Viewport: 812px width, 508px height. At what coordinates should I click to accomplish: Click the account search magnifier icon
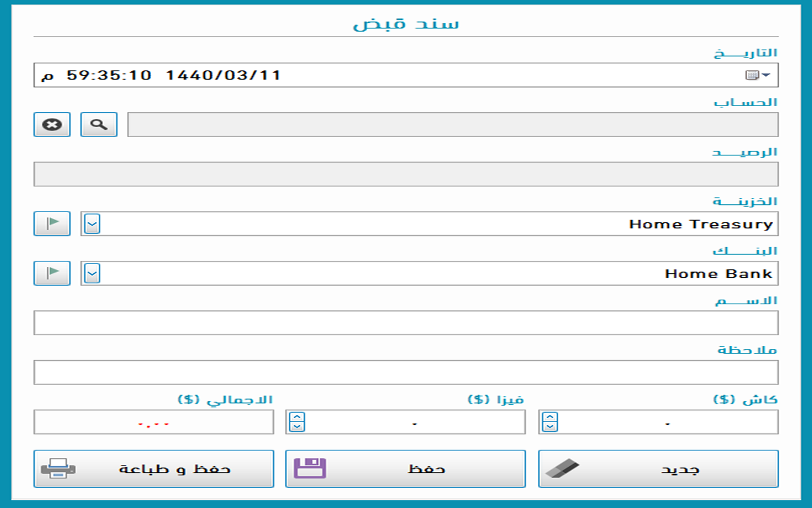pos(99,125)
